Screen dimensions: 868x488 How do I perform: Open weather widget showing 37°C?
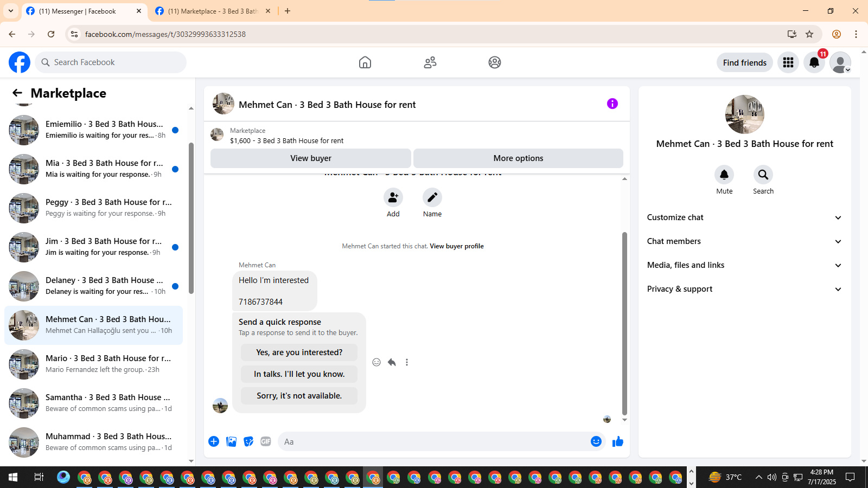(725, 477)
